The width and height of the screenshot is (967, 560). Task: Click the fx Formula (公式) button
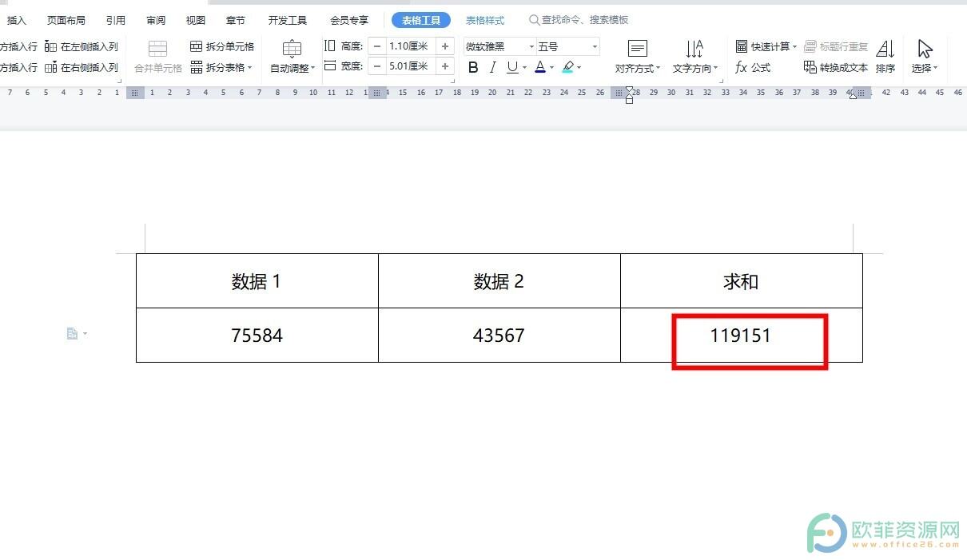tap(754, 68)
